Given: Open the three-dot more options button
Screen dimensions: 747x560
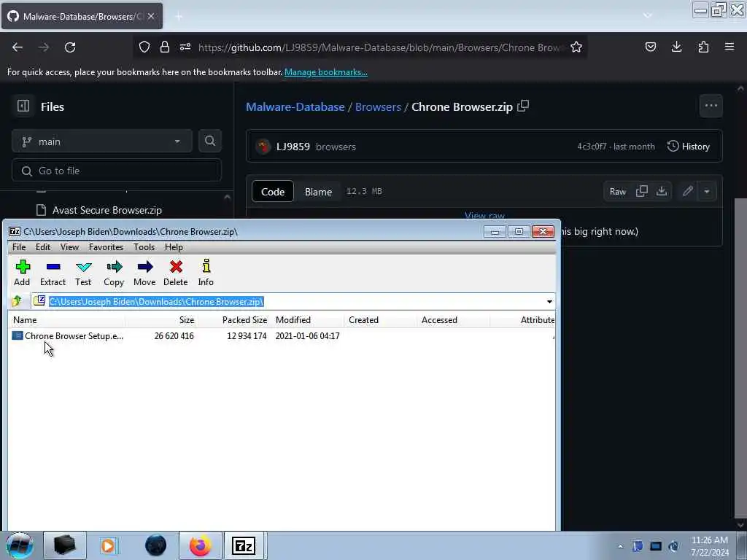Looking at the screenshot, I should 711,106.
